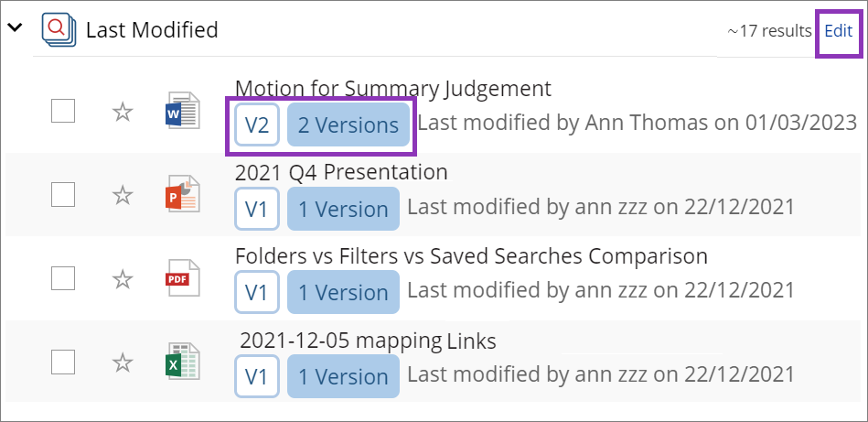Image resolution: width=868 pixels, height=422 pixels.
Task: Click the Excel icon for mapping Links
Action: [x=182, y=362]
